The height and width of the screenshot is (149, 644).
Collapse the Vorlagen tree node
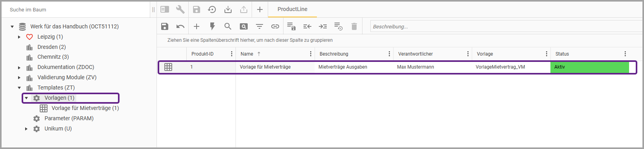[26, 98]
